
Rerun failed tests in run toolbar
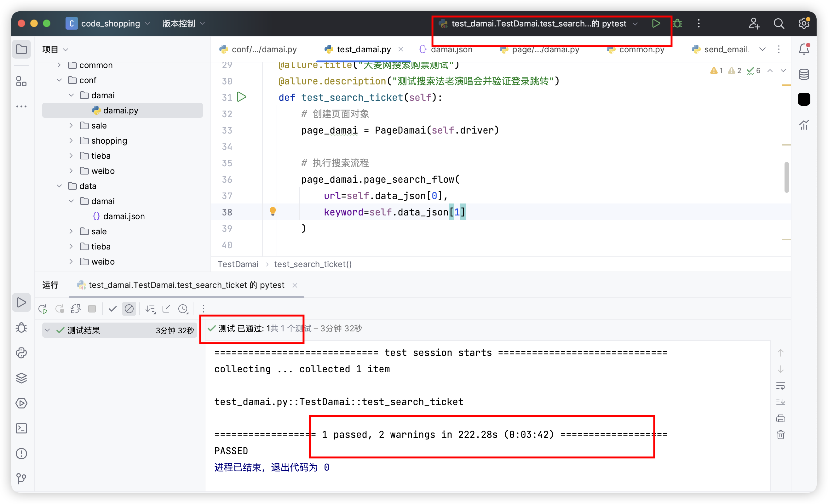pyautogui.click(x=60, y=309)
